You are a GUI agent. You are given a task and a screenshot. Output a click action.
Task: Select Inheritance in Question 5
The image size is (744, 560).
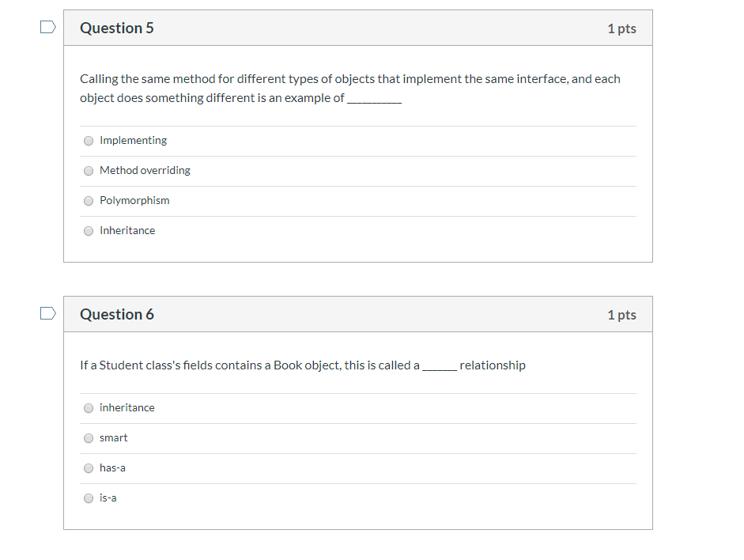pyautogui.click(x=89, y=231)
